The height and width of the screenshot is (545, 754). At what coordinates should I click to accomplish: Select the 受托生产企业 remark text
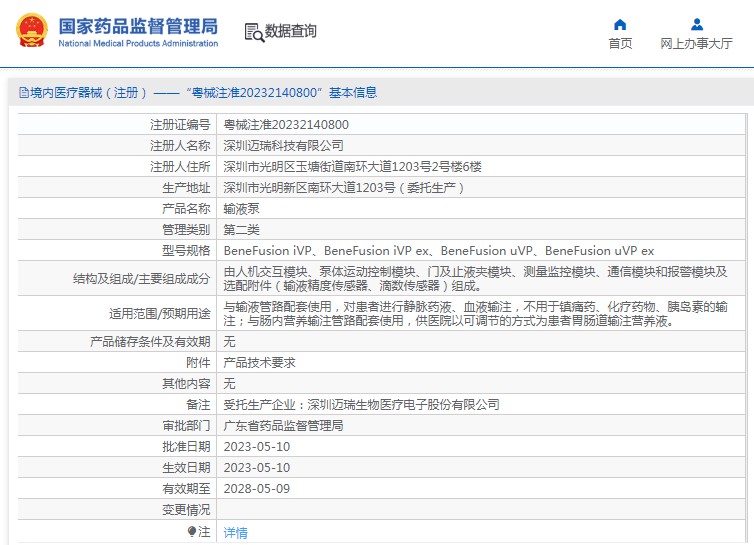(361, 405)
